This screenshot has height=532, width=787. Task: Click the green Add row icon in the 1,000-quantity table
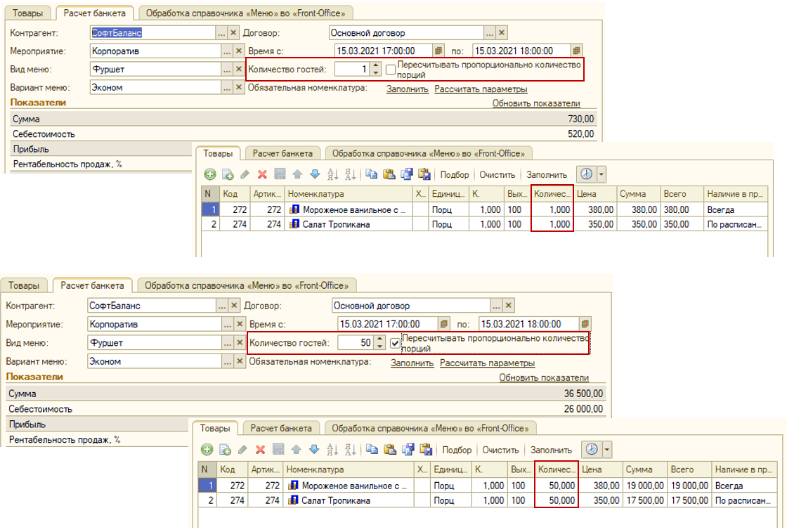(210, 174)
